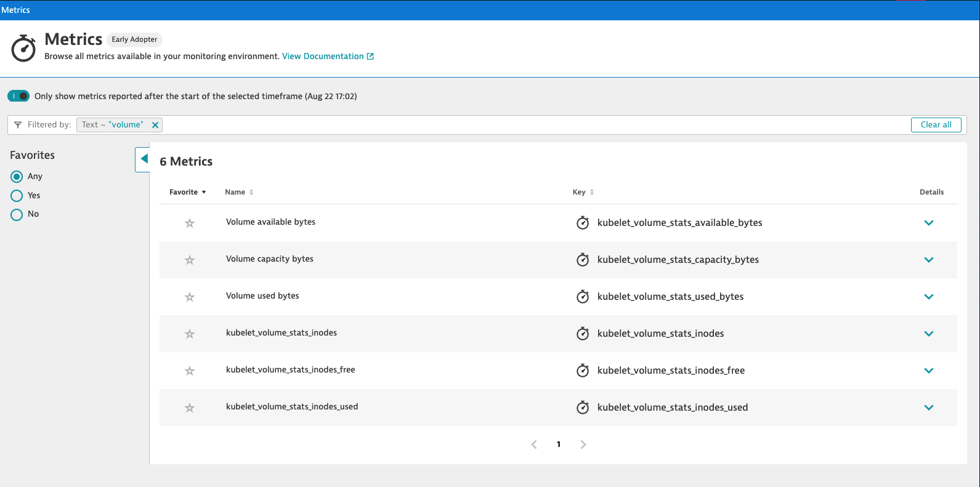This screenshot has width=980, height=487.
Task: Star the kubelet_volume_stats_inodes_used metric
Action: (190, 408)
